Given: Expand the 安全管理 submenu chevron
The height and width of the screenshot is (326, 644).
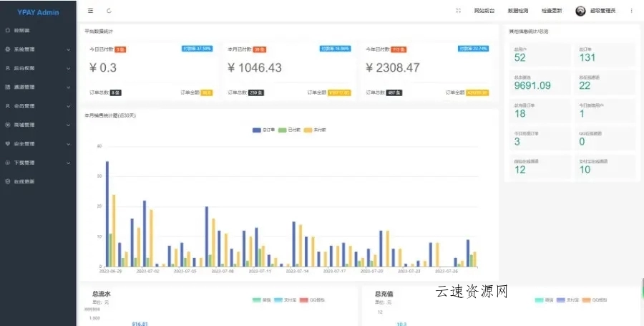Looking at the screenshot, I should (68, 144).
